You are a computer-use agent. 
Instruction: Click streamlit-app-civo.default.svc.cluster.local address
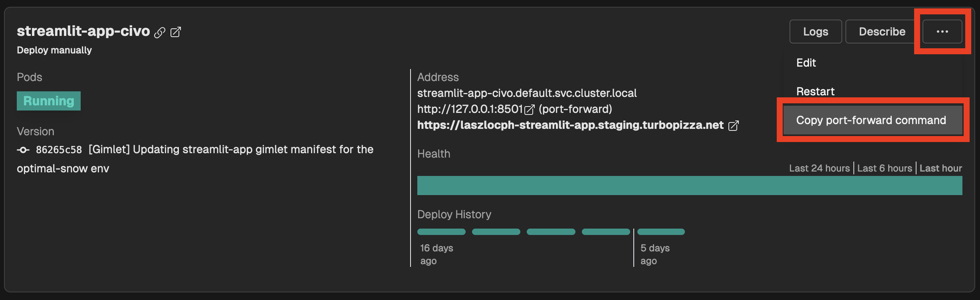[x=527, y=93]
